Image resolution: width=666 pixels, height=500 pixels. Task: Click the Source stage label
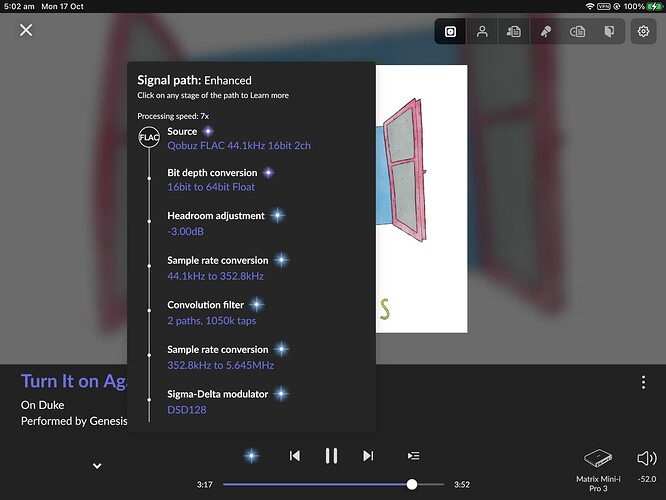182,131
